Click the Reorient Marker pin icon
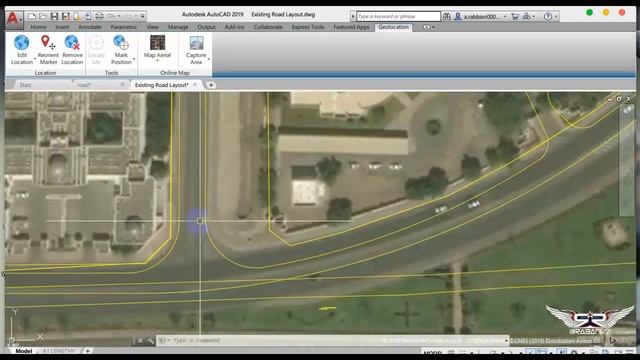640x360 pixels. (48, 42)
